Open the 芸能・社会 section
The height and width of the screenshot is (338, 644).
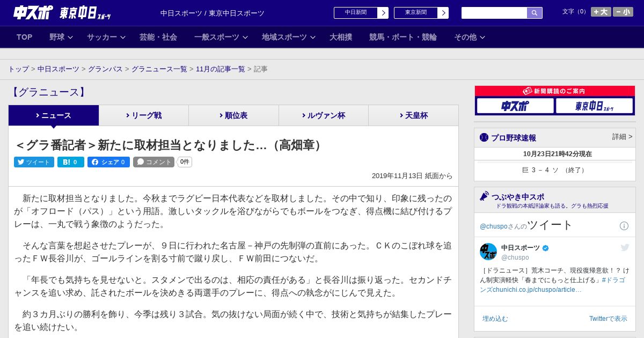pyautogui.click(x=158, y=37)
